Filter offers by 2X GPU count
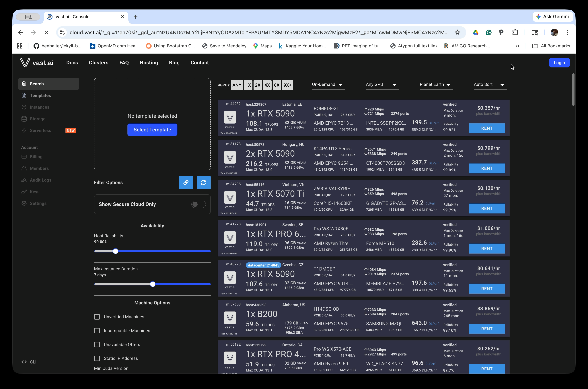 258,85
